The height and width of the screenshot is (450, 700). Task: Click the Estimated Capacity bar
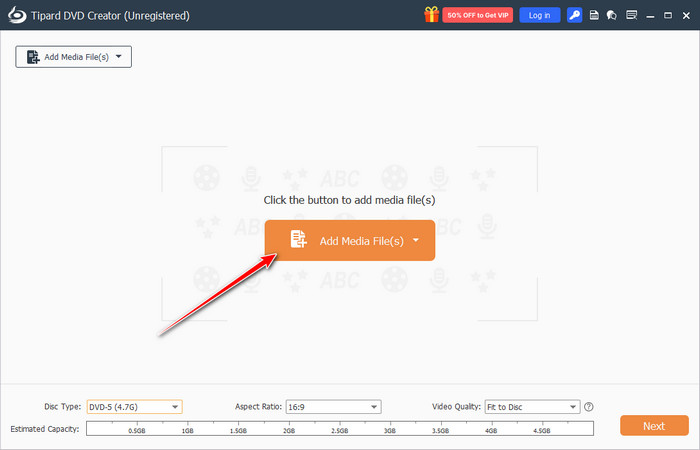[x=340, y=428]
